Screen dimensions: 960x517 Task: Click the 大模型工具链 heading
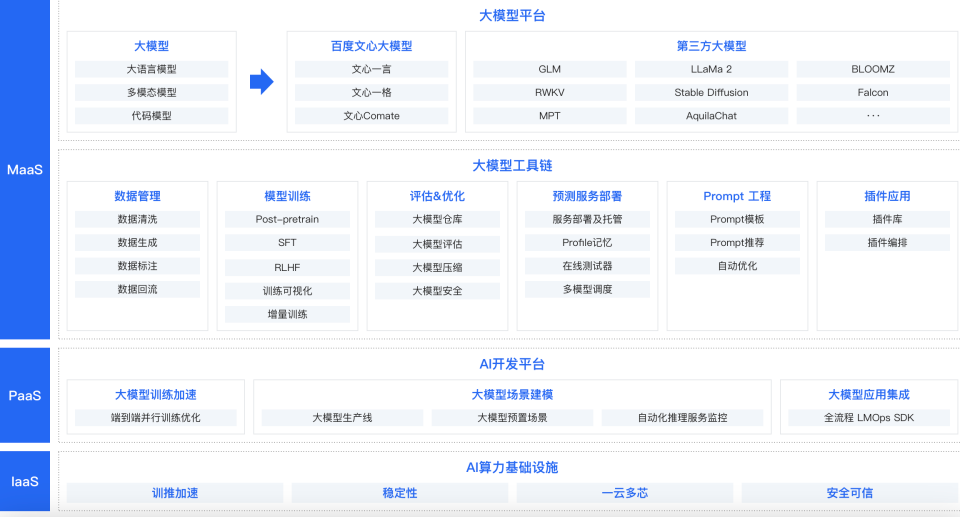point(512,165)
